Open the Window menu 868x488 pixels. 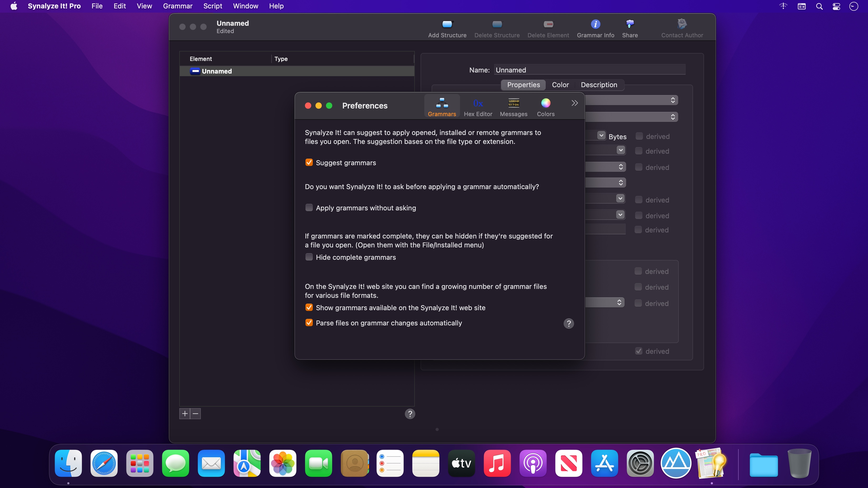click(246, 6)
